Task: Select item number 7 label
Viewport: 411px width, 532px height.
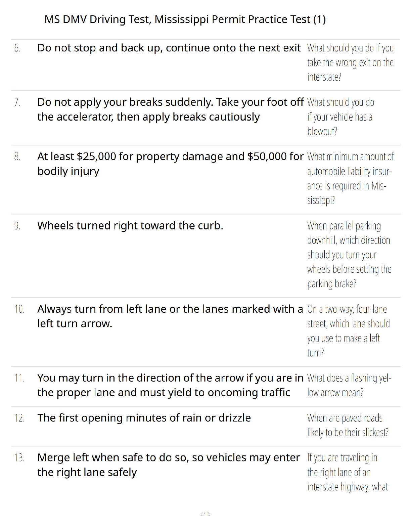Action: [17, 102]
